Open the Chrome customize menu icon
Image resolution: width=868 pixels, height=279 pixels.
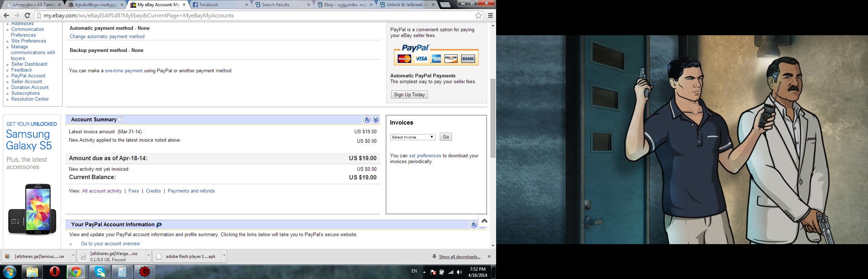pos(490,15)
